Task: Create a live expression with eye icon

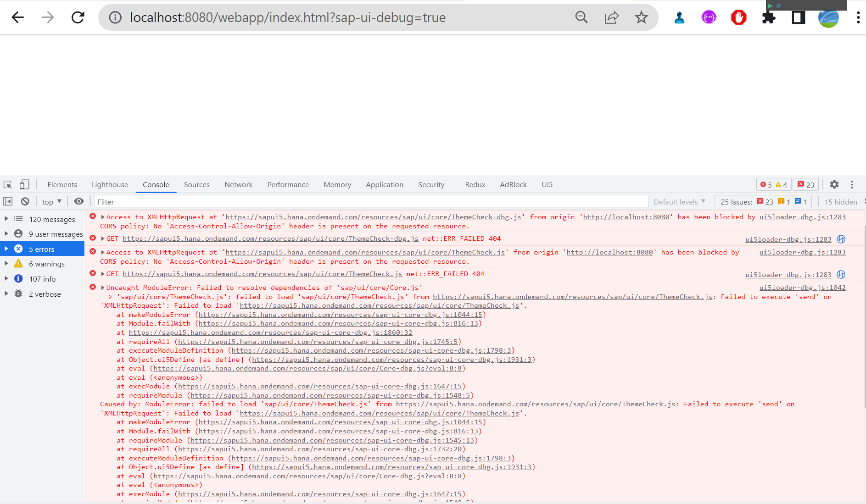Action: coord(79,201)
